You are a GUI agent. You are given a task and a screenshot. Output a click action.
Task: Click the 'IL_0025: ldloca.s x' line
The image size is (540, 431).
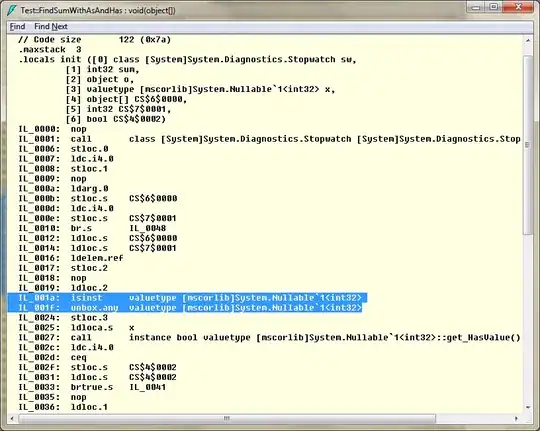(76, 328)
